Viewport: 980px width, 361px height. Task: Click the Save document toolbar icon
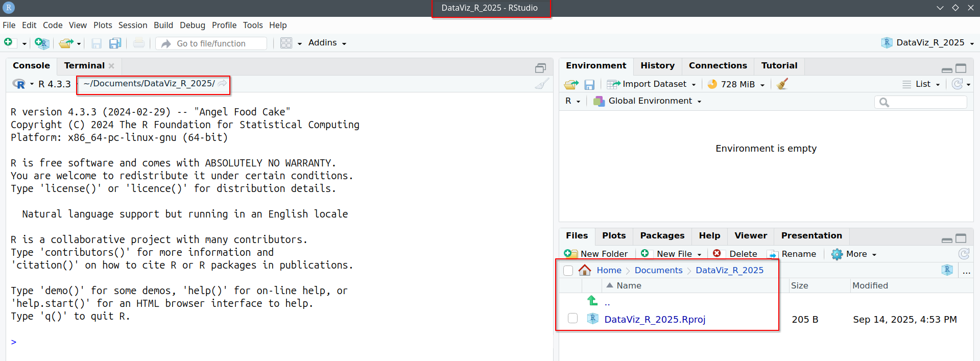tap(97, 43)
